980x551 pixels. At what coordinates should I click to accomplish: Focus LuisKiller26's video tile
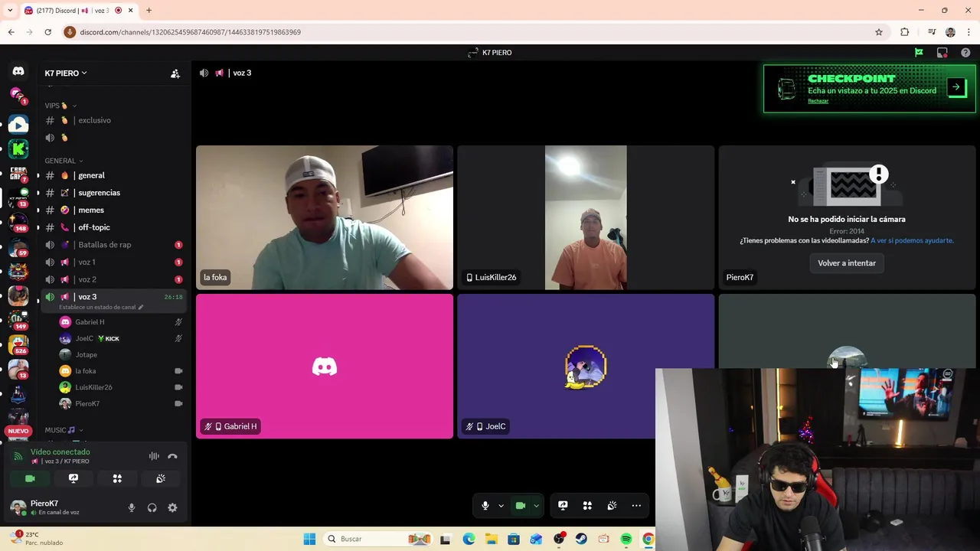586,217
